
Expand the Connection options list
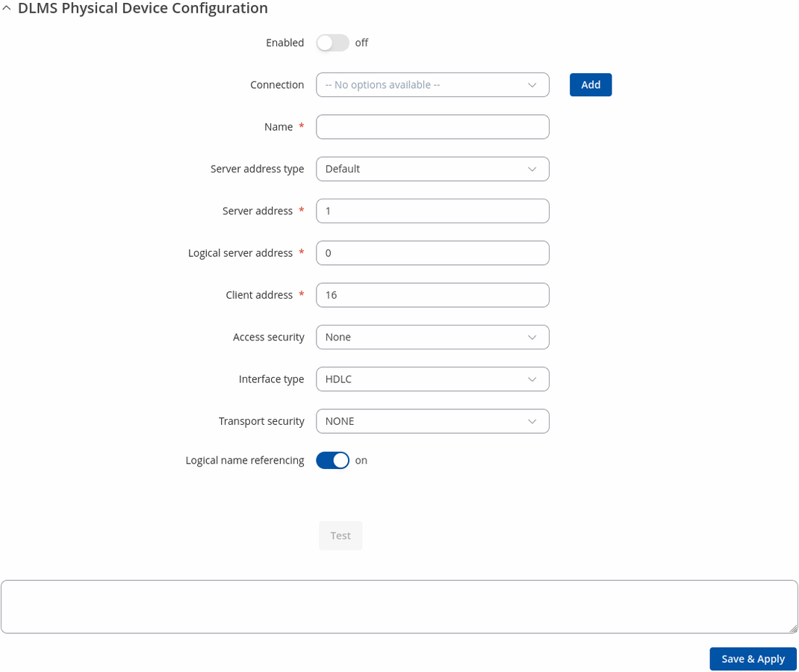click(x=432, y=84)
